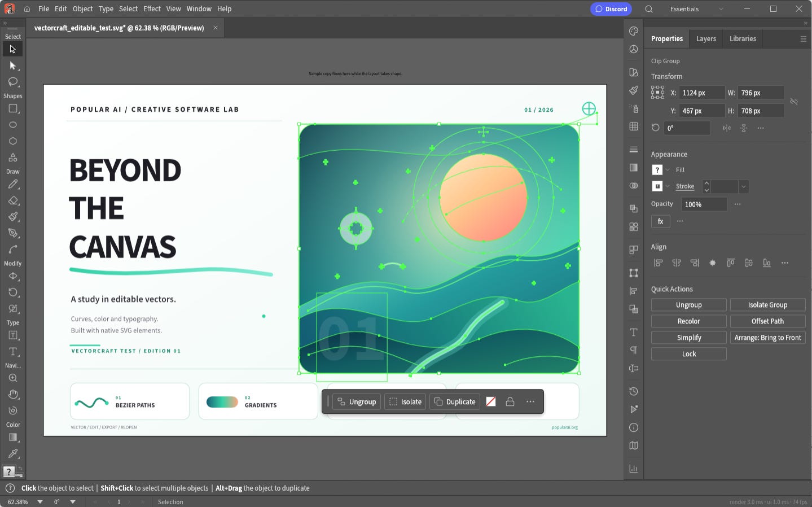Open the Info panel icon
The height and width of the screenshot is (507, 812).
(634, 427)
